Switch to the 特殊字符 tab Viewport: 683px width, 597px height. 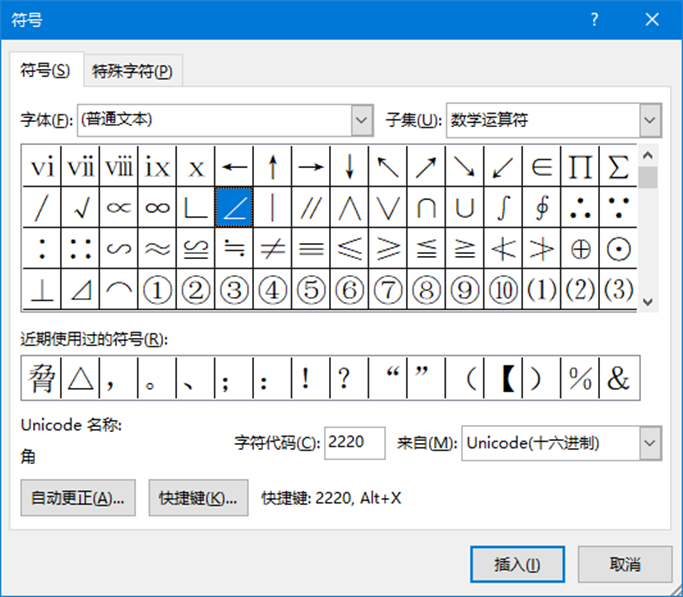[132, 71]
